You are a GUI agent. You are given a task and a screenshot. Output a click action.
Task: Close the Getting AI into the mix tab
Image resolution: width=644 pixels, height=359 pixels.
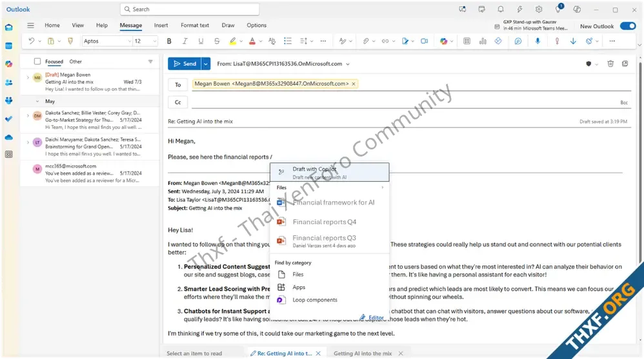tap(401, 353)
